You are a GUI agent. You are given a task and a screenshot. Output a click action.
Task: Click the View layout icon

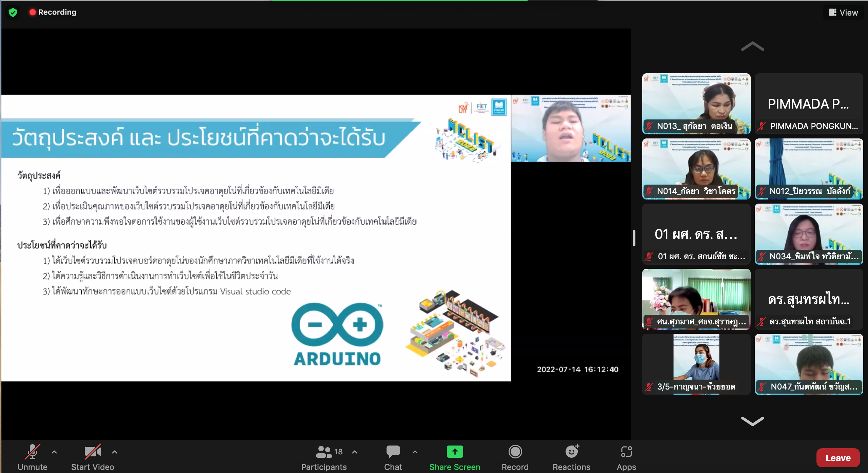(x=833, y=13)
